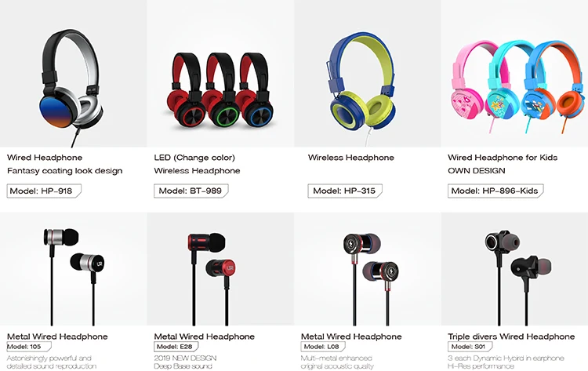Image resolution: width=588 pixels, height=371 pixels.
Task: Select the Model: HP-315 tag
Action: pyautogui.click(x=345, y=191)
